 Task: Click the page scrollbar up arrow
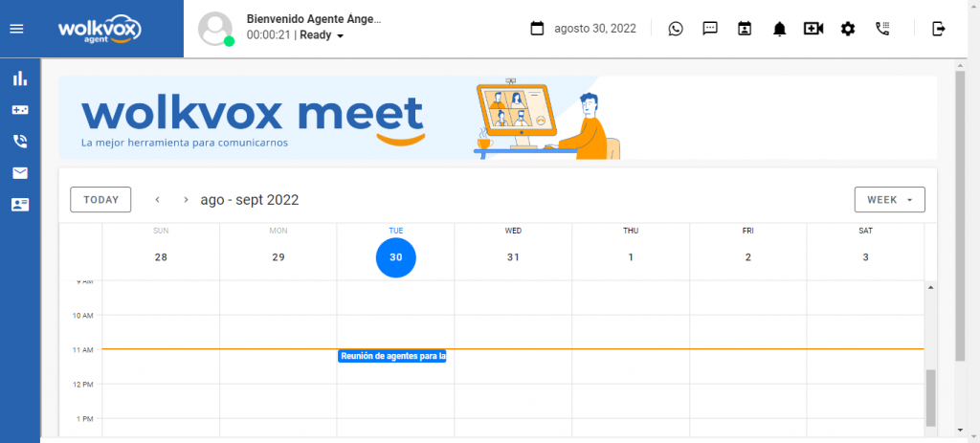click(961, 65)
